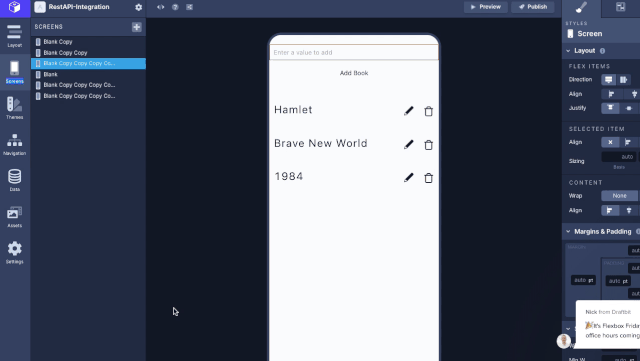Set Flex Items Justify to start
This screenshot has height=361, width=640.
[610, 108]
